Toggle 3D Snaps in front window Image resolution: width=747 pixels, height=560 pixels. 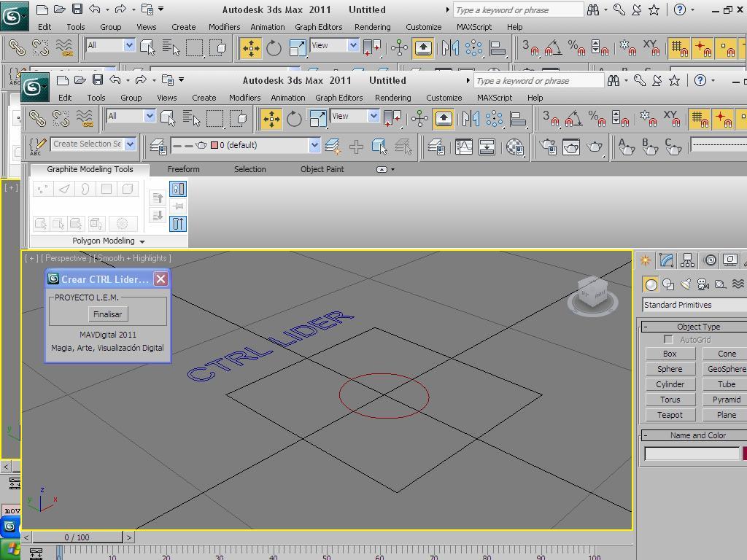[550, 119]
